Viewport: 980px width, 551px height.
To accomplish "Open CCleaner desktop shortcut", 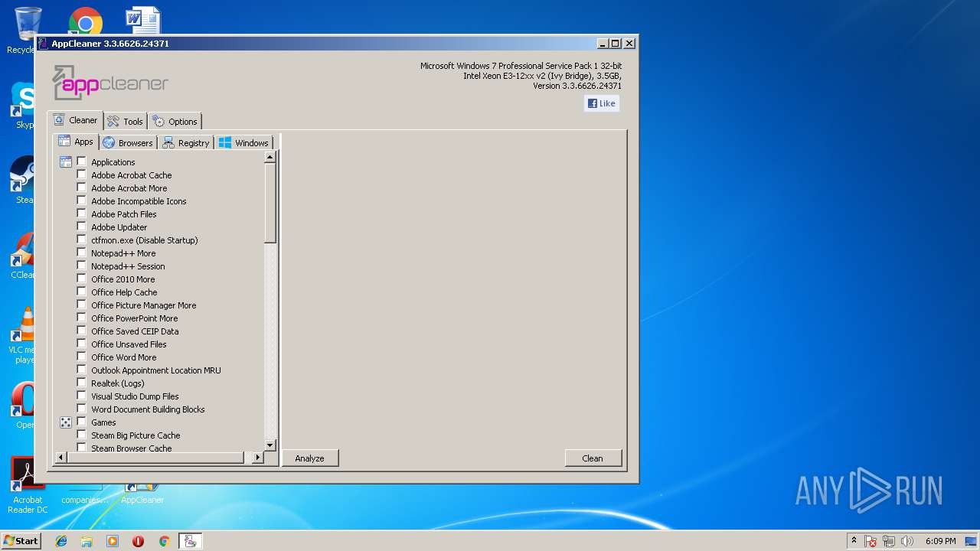I will point(24,256).
